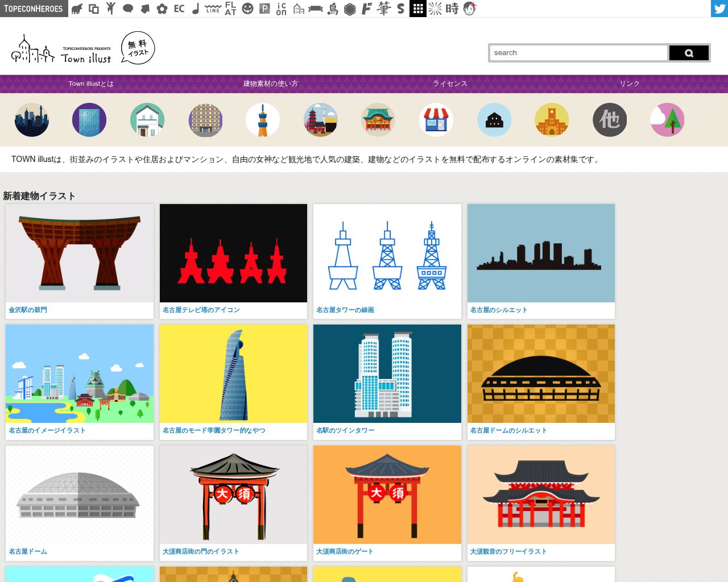Image resolution: width=728 pixels, height=582 pixels.
Task: Open the FLAT icon in top bar
Action: 230,9
